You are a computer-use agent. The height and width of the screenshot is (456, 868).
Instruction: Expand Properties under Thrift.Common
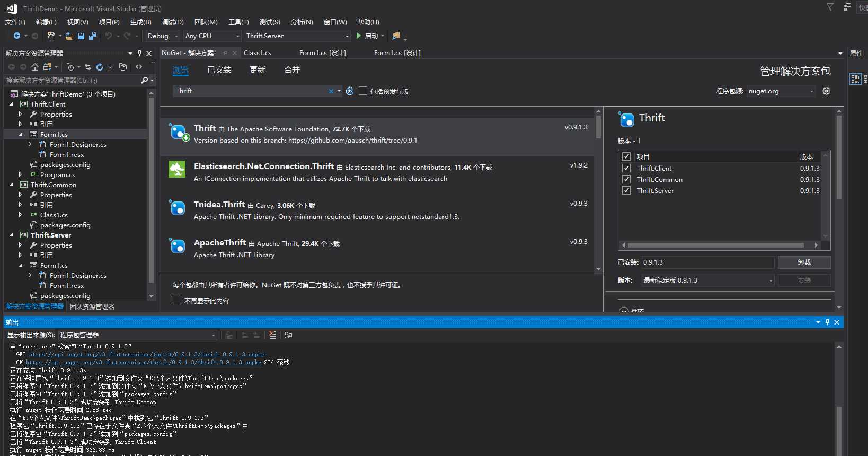tap(20, 195)
